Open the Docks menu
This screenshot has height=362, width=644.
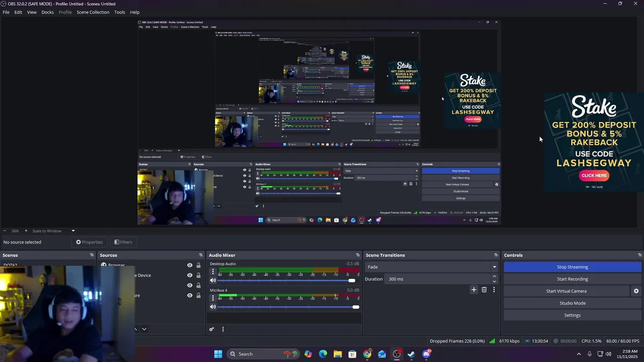47,12
